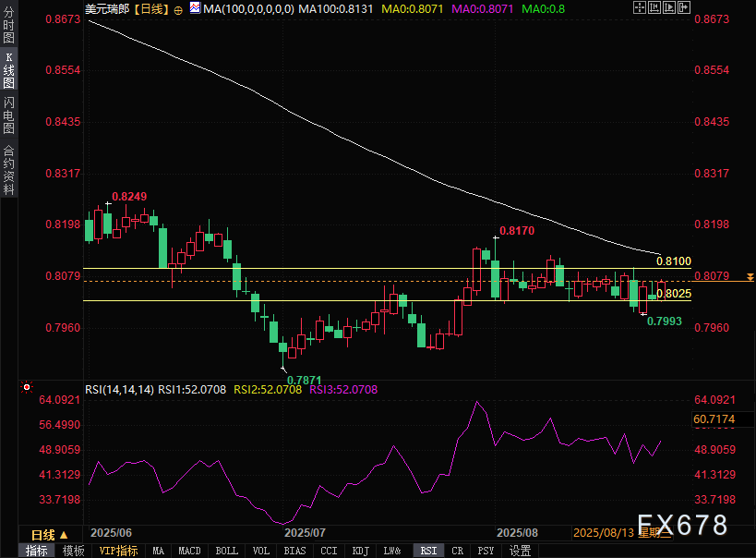The width and height of the screenshot is (756, 558).
Task: Switch to the 模板 tab
Action: (x=74, y=551)
